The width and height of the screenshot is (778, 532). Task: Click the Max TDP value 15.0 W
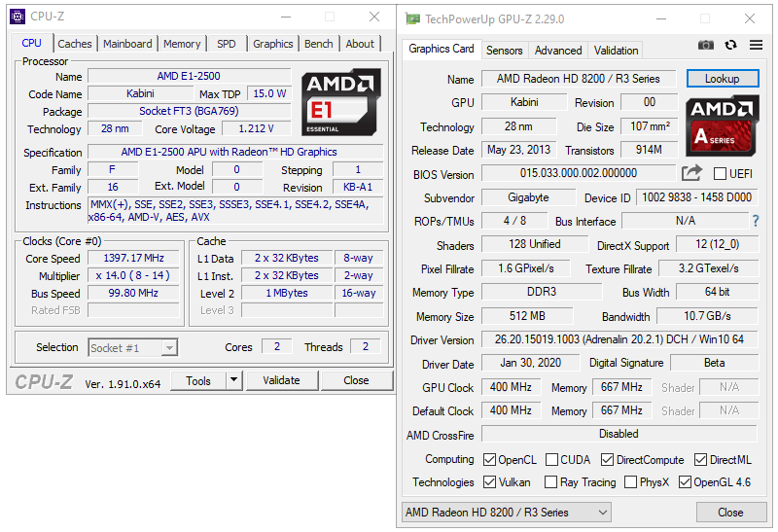[269, 93]
